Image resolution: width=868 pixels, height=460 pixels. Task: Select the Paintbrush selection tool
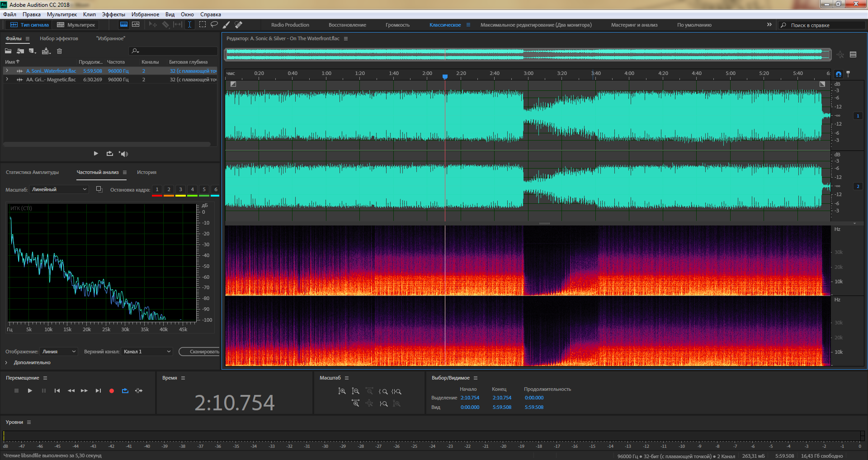[x=226, y=24]
